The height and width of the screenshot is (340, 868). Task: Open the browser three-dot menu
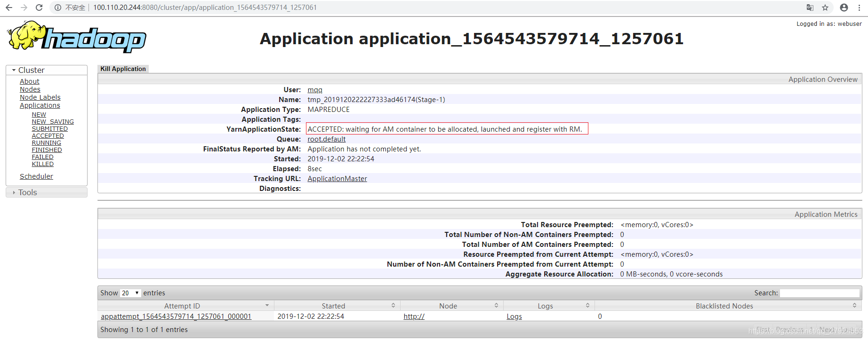pos(859,8)
